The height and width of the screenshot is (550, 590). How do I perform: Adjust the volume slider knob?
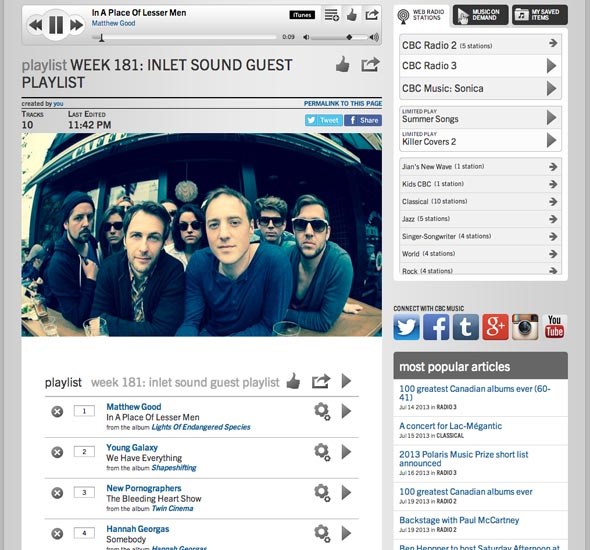pos(349,37)
